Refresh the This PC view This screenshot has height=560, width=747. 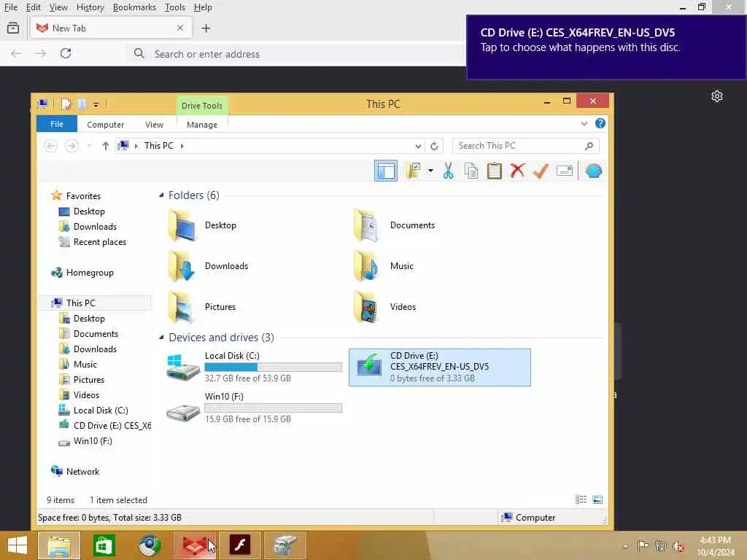click(433, 146)
